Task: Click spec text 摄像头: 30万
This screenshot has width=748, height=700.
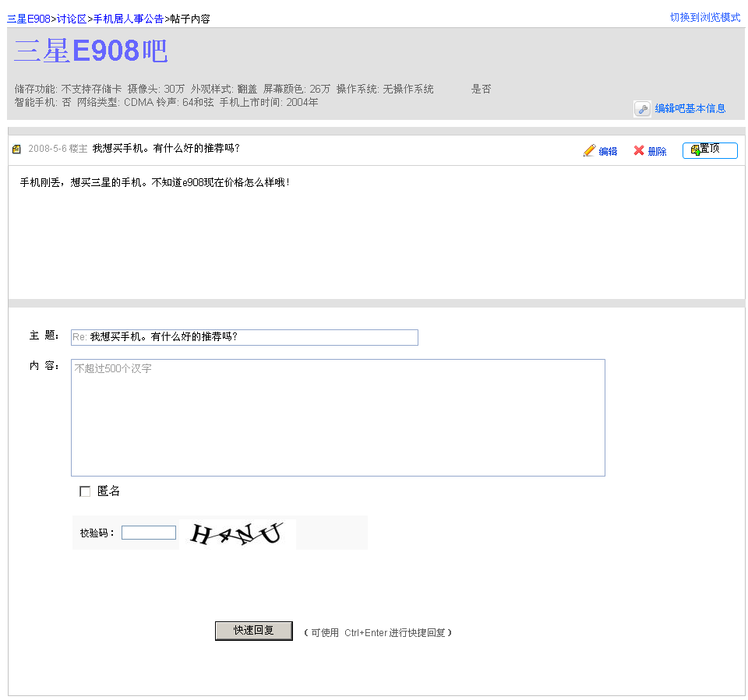Action: tap(156, 90)
